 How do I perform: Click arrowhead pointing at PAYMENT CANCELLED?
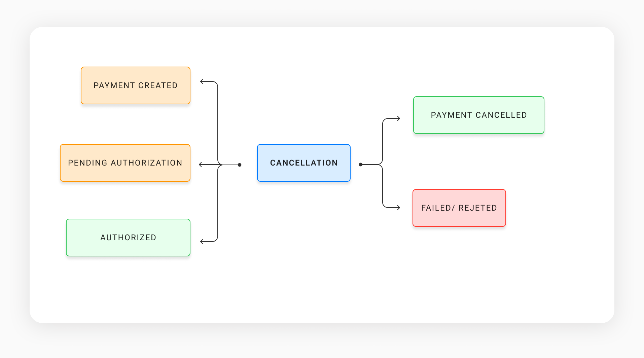(399, 118)
